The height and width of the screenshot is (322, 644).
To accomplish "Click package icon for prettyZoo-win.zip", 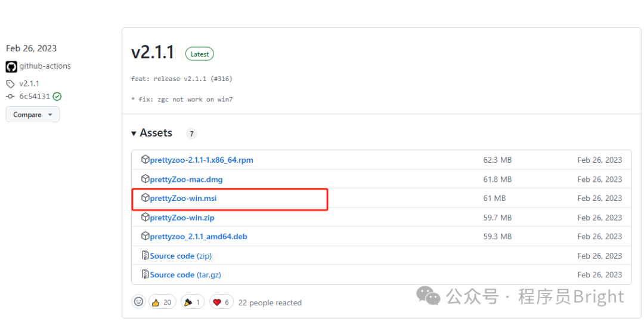I will tap(145, 217).
